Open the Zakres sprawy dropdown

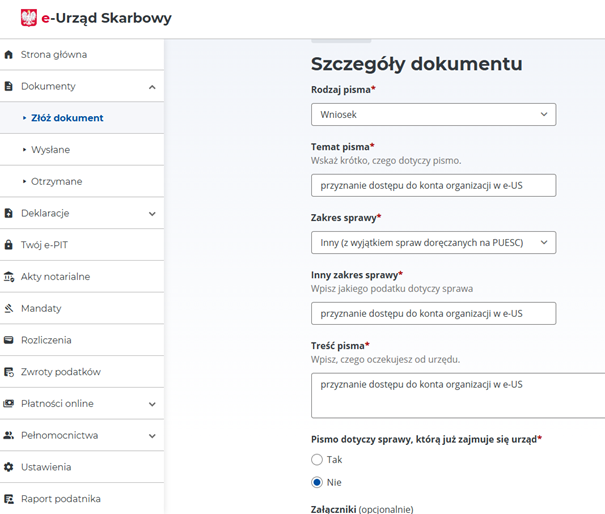click(x=433, y=243)
